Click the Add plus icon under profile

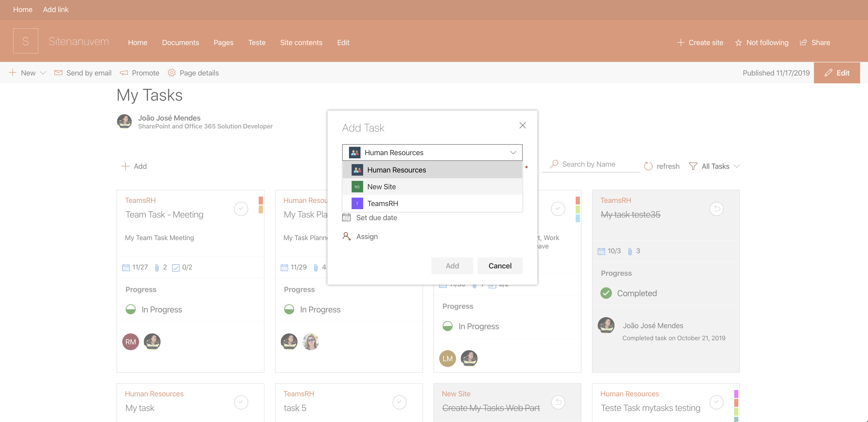tap(125, 166)
